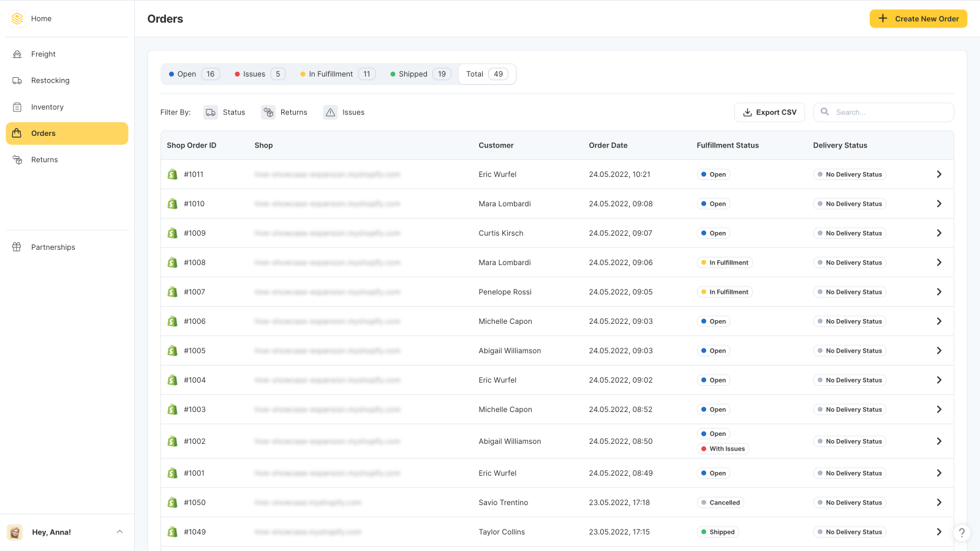Click the Home icon at sidebar top

(x=17, y=18)
